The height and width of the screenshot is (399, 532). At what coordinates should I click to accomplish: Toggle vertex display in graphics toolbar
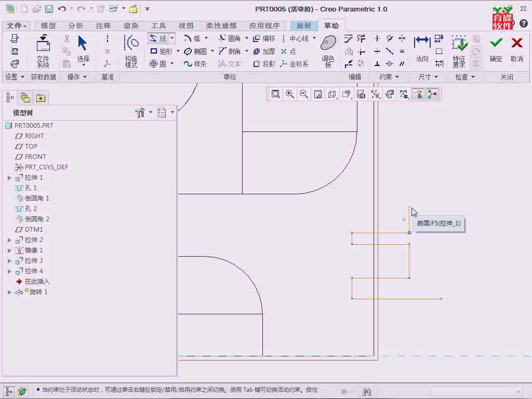(x=432, y=95)
